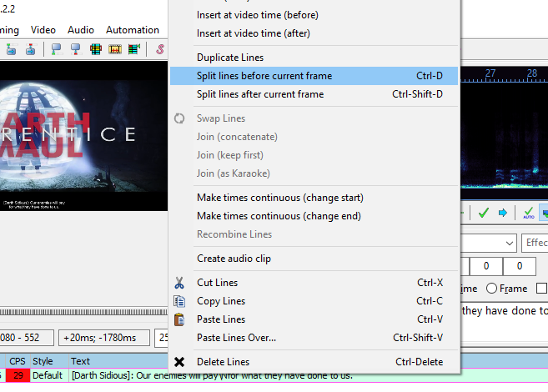Click the 27 mark on audio timeline
The image size is (548, 392).
[x=490, y=73]
